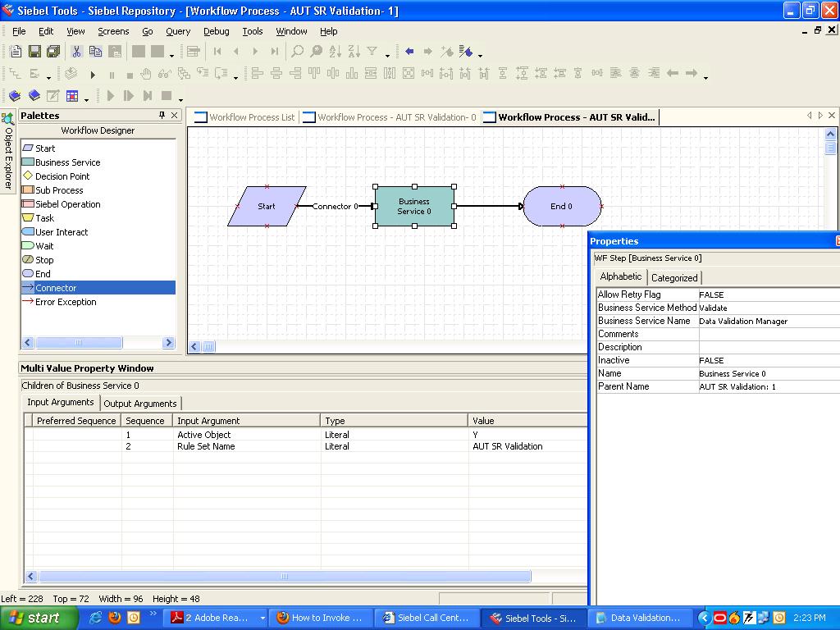
Task: Click the Execute Query magnifier icon
Action: tap(316, 52)
